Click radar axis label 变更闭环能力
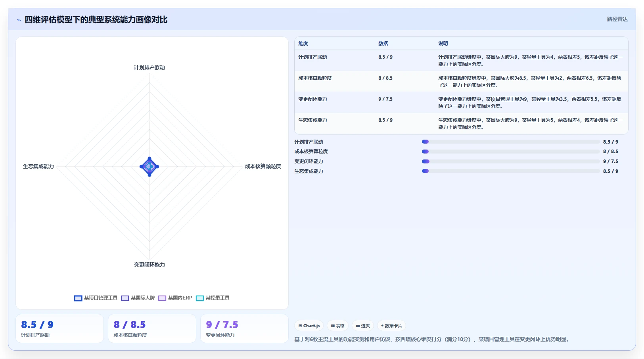Image resolution: width=644 pixels, height=359 pixels. coord(149,265)
